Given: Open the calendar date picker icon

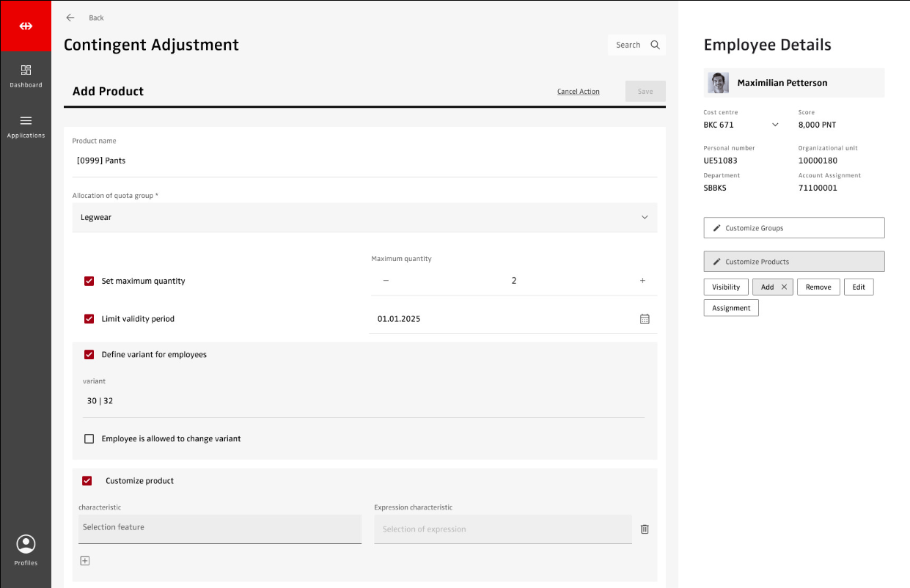Looking at the screenshot, I should [x=645, y=319].
